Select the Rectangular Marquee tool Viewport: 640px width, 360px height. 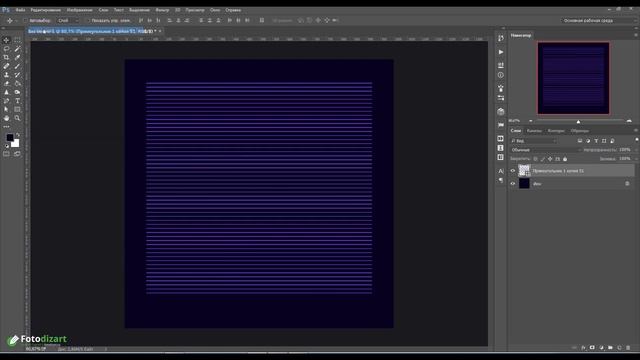coord(17,40)
